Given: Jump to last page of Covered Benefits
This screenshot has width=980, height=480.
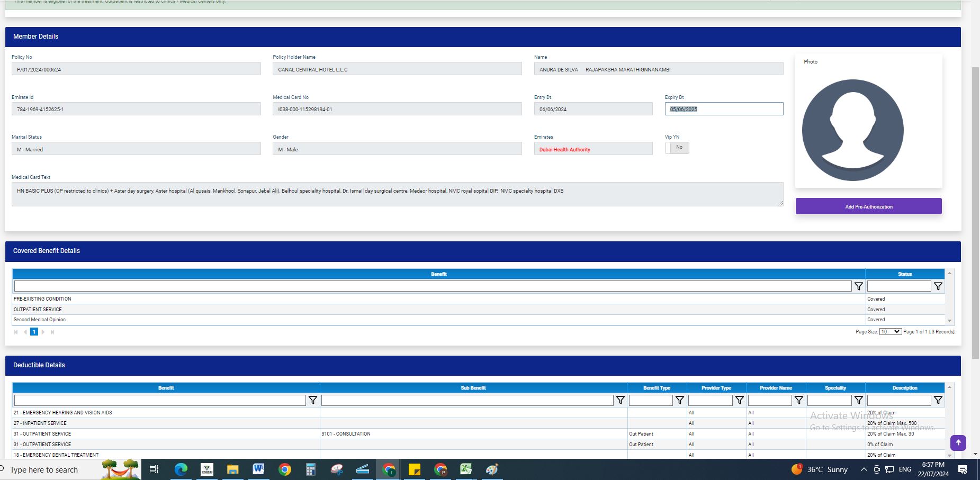Looking at the screenshot, I should point(52,332).
